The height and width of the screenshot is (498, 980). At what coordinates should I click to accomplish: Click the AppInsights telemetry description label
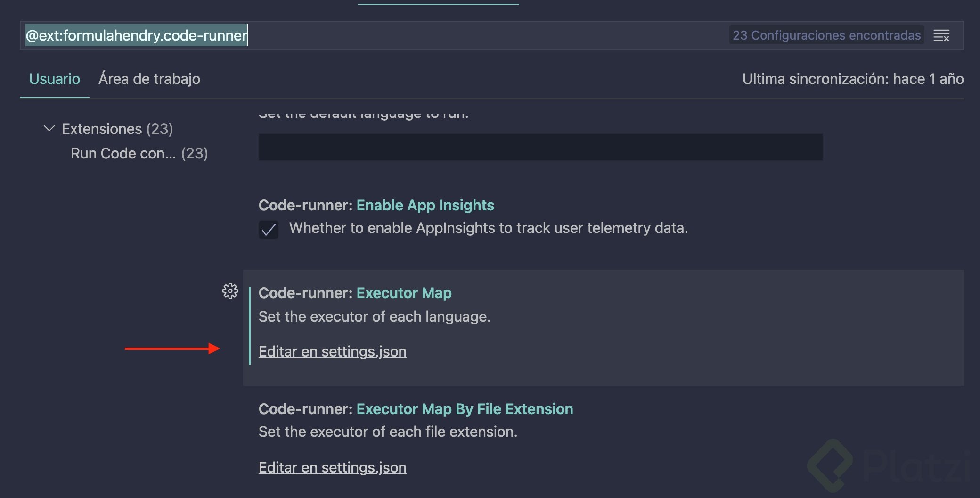[x=488, y=228]
